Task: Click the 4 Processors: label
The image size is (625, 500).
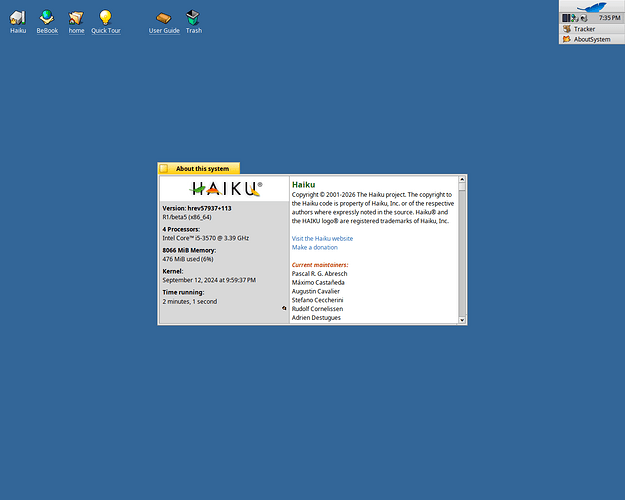Action: click(x=181, y=229)
